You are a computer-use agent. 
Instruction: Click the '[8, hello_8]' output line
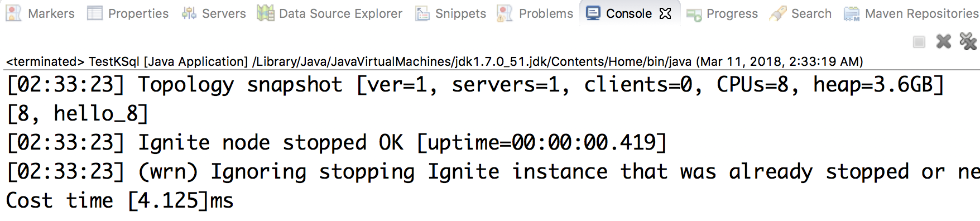pyautogui.click(x=78, y=114)
